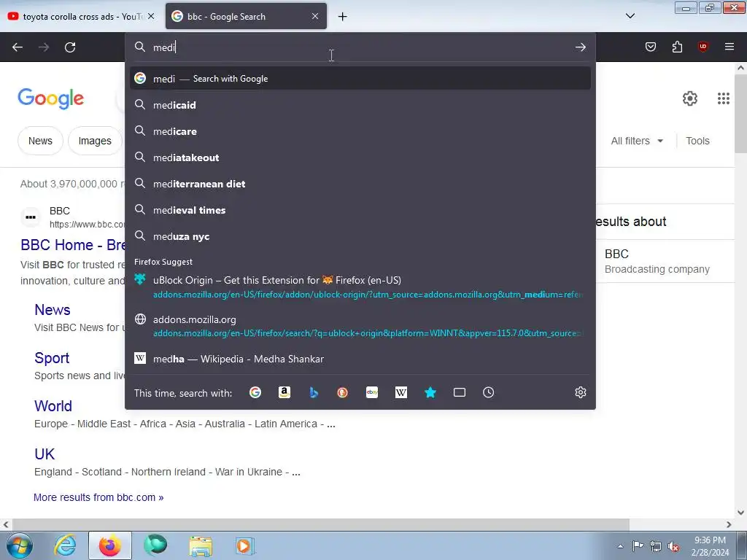The height and width of the screenshot is (560, 747).
Task: Choose the medieval times suggestion
Action: point(360,209)
